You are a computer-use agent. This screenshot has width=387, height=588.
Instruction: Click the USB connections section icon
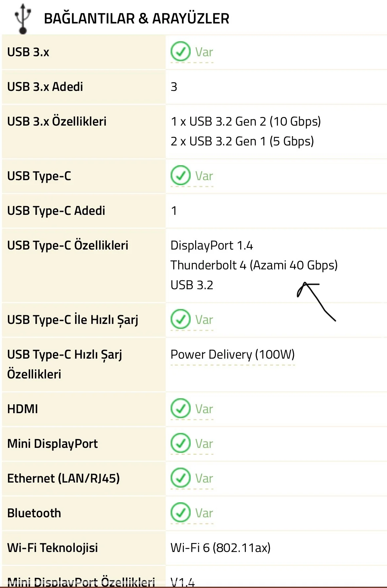(22, 19)
